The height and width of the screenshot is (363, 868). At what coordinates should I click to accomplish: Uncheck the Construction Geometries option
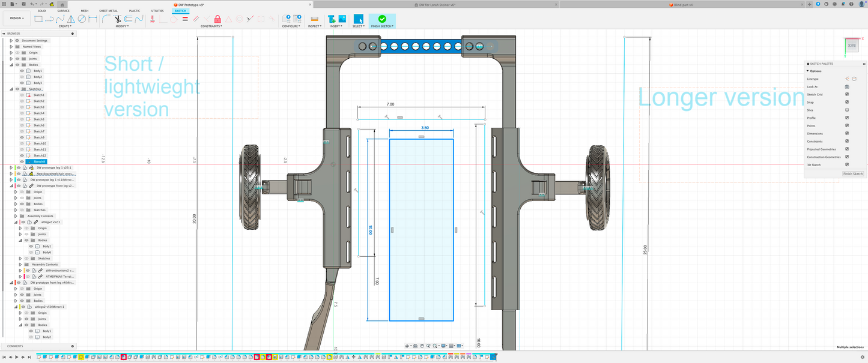point(847,157)
